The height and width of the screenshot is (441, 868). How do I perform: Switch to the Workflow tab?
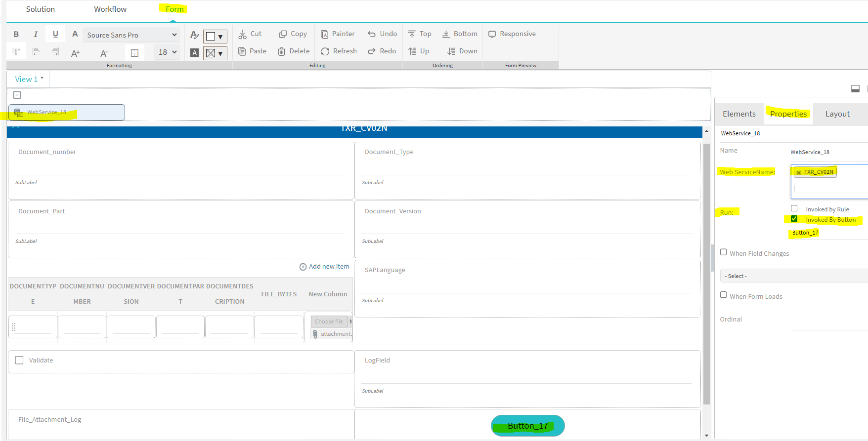tap(110, 9)
